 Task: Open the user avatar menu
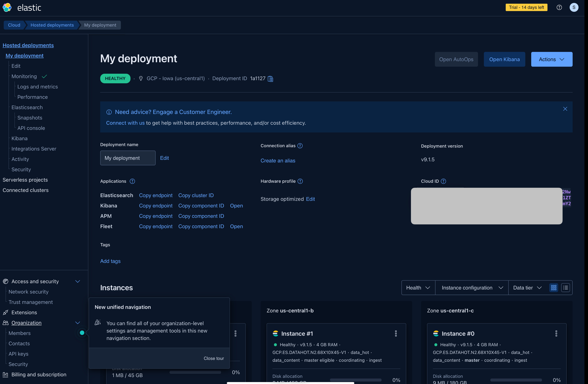tap(574, 7)
